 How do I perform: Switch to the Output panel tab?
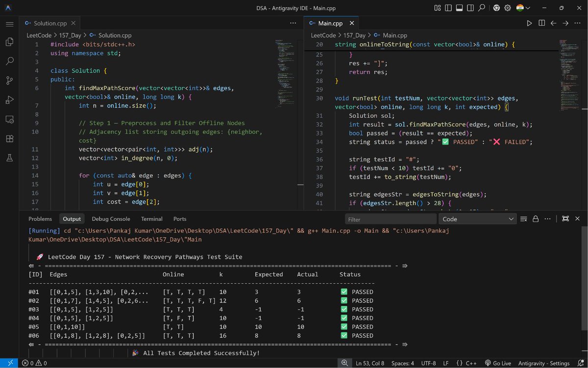click(72, 219)
